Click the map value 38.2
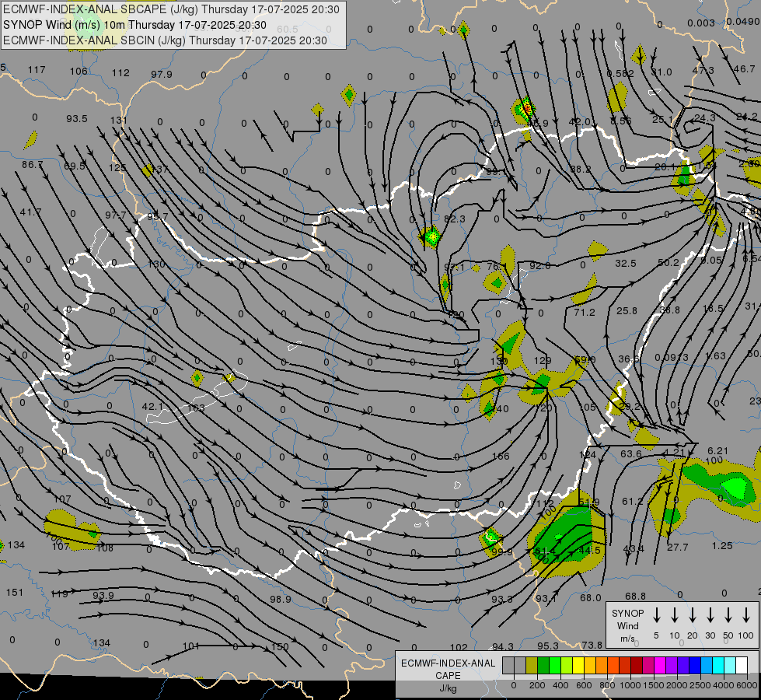The height and width of the screenshot is (700, 761). [x=581, y=170]
